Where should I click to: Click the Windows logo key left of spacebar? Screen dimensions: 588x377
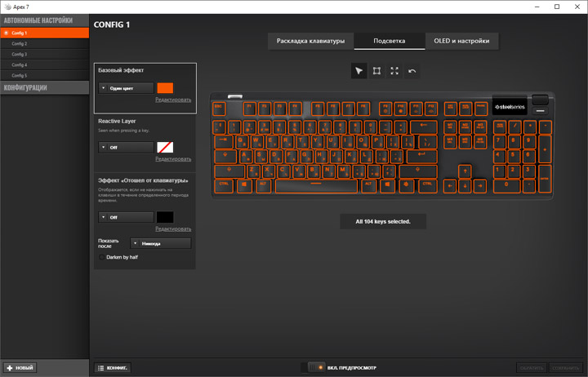pos(244,186)
